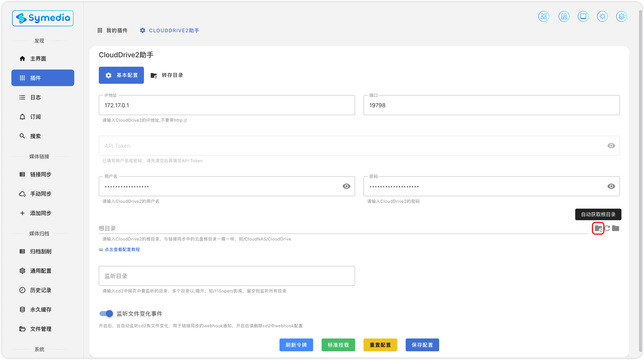This screenshot has height=360, width=644.
Task: Click the plain folder browse icon
Action: pos(616,228)
